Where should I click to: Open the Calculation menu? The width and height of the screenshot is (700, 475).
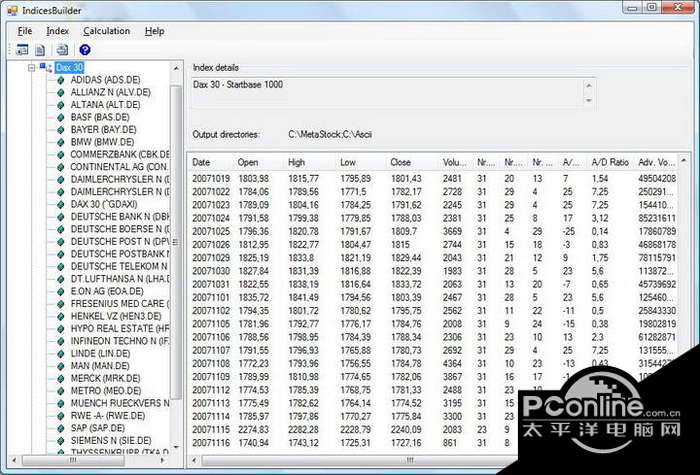[x=107, y=31]
